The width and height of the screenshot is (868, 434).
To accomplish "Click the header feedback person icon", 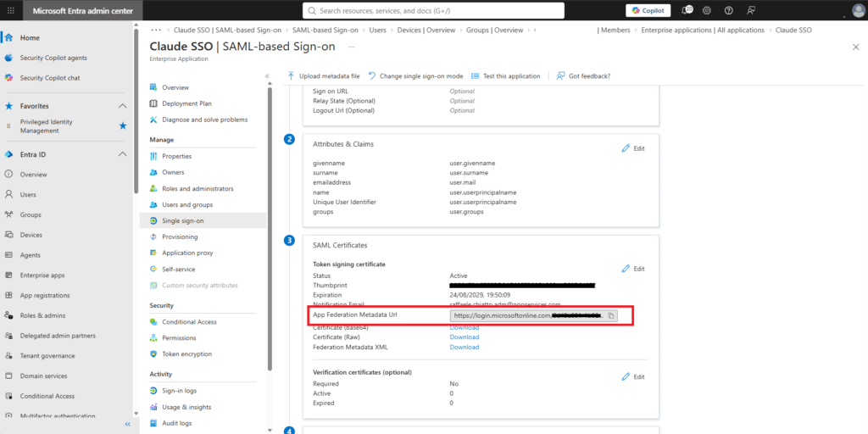I will [751, 10].
